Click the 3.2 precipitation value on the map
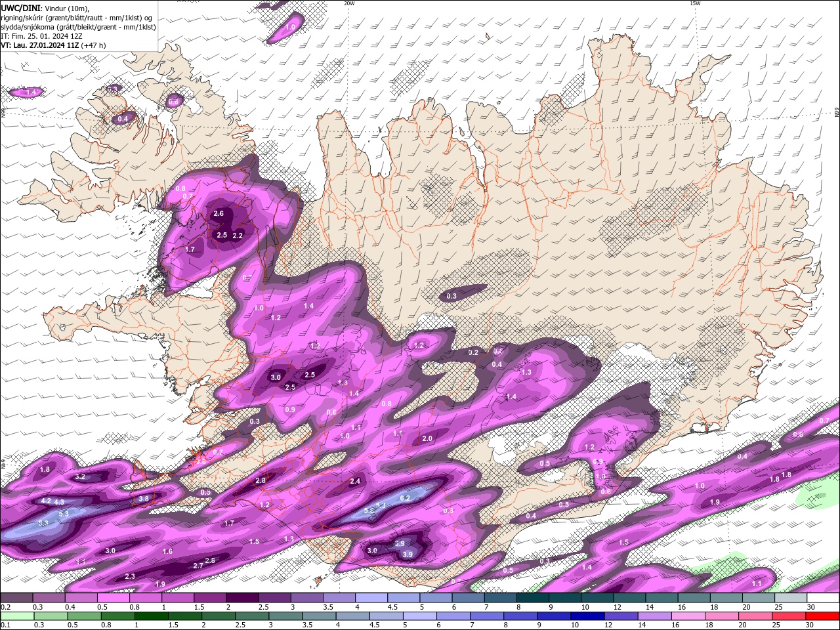The image size is (840, 630). coord(80,476)
